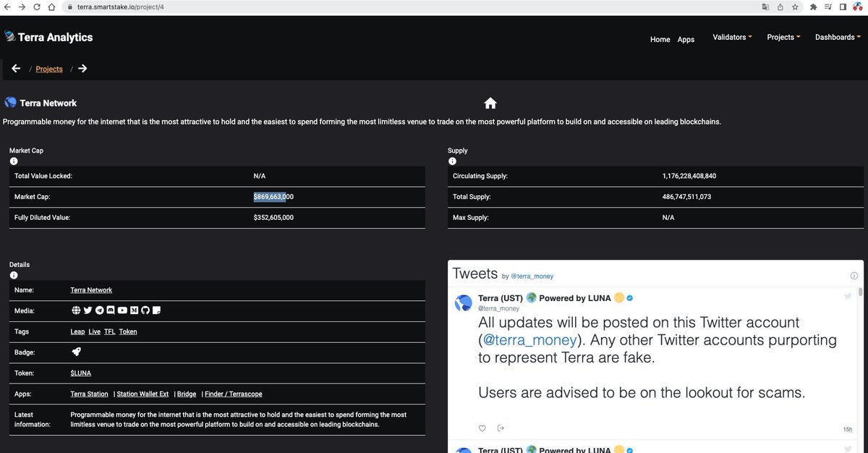
Task: Click the $352,605,000 fully diluted value
Action: (x=273, y=217)
